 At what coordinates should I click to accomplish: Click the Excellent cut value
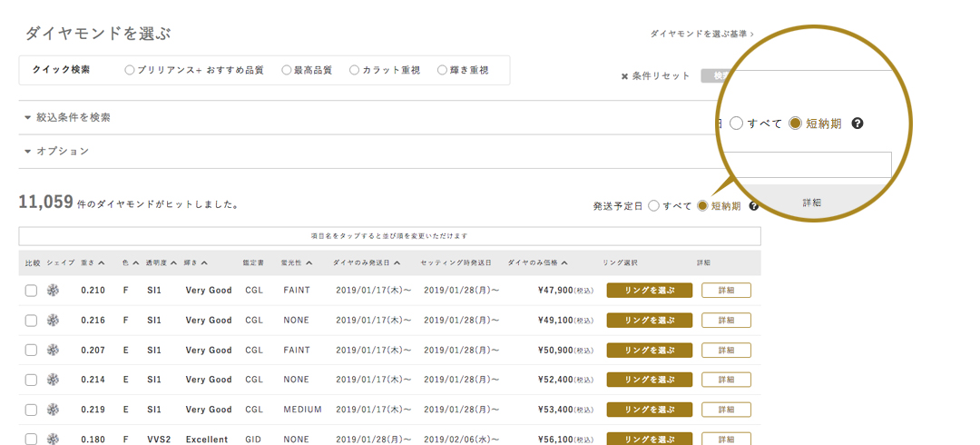[x=207, y=440]
